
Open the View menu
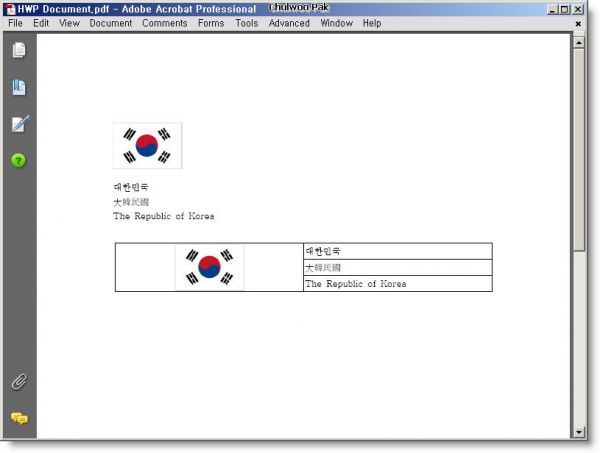(x=69, y=23)
